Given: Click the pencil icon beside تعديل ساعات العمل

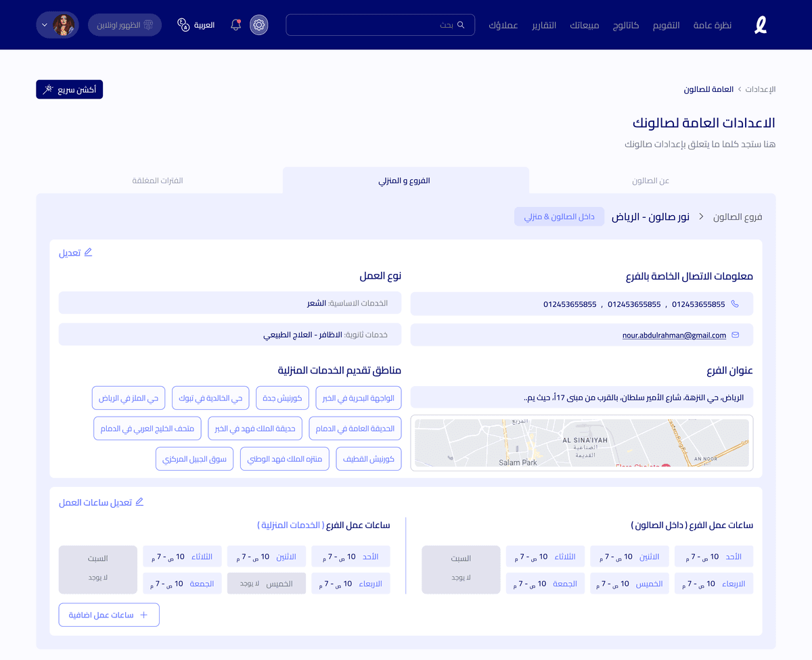Looking at the screenshot, I should 140,502.
